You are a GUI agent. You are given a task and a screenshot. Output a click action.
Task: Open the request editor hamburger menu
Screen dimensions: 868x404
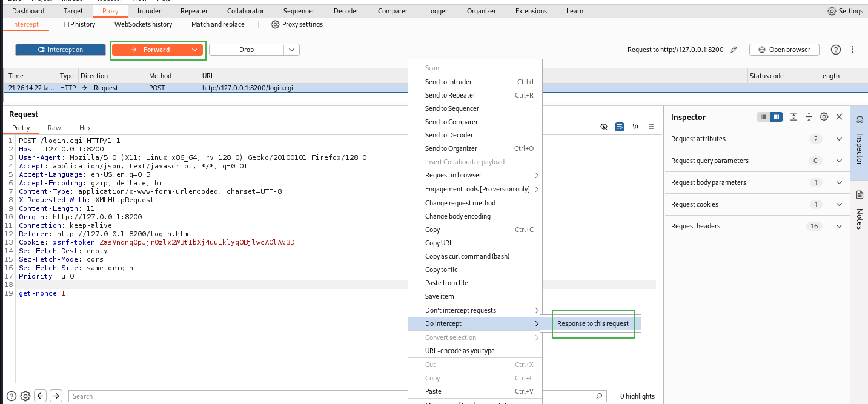pyautogui.click(x=651, y=127)
